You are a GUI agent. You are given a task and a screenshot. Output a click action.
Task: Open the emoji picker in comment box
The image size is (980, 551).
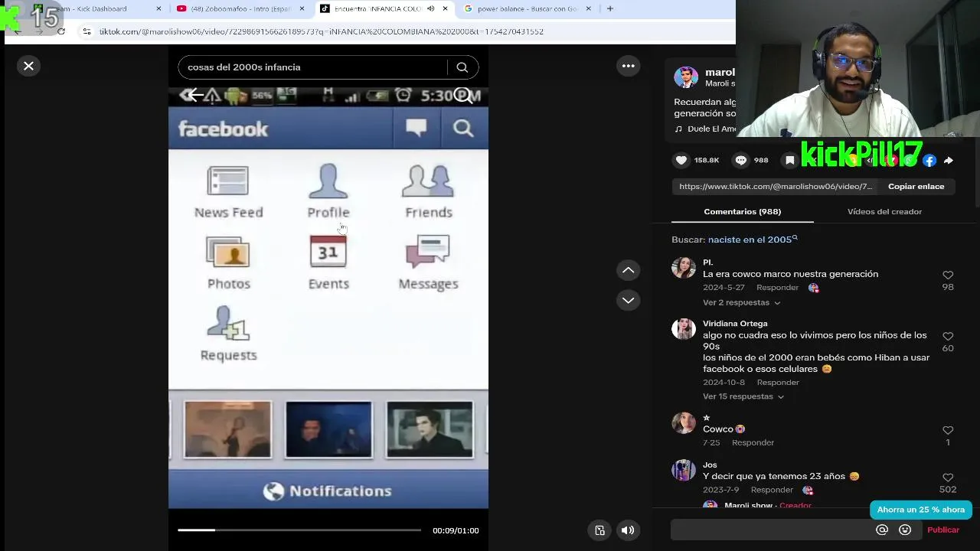pyautogui.click(x=905, y=530)
